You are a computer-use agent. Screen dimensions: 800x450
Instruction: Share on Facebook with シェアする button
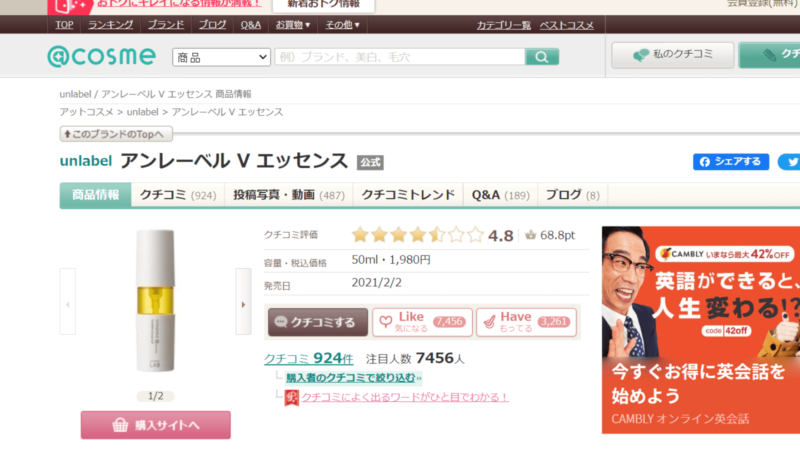click(x=731, y=162)
